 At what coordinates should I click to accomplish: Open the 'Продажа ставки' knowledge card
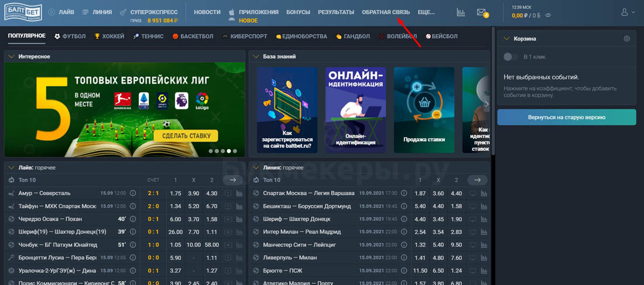[x=424, y=110]
